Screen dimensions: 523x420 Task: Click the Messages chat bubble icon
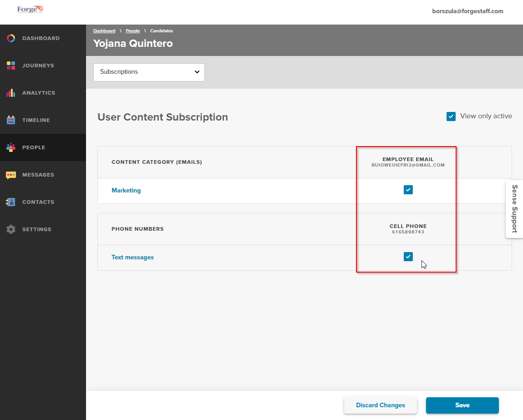[x=10, y=175]
